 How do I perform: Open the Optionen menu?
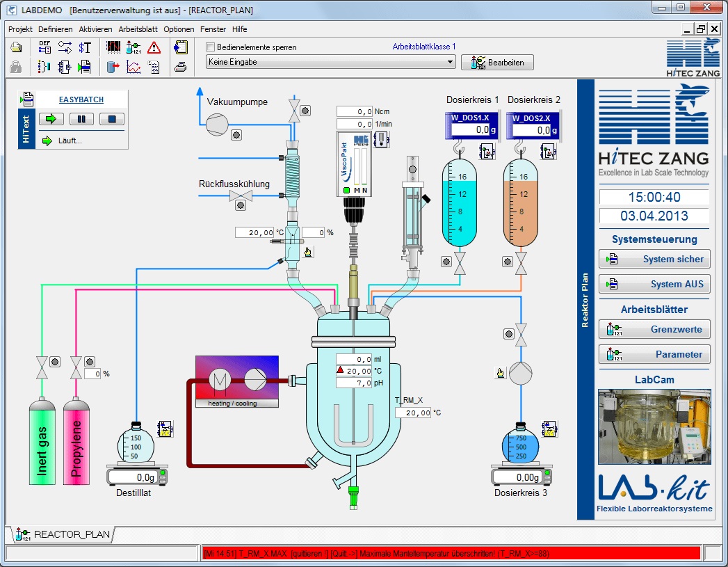point(179,29)
